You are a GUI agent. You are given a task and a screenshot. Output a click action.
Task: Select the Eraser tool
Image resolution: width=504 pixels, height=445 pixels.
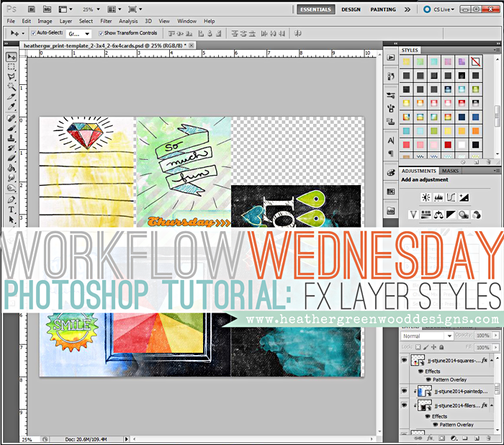[x=12, y=158]
